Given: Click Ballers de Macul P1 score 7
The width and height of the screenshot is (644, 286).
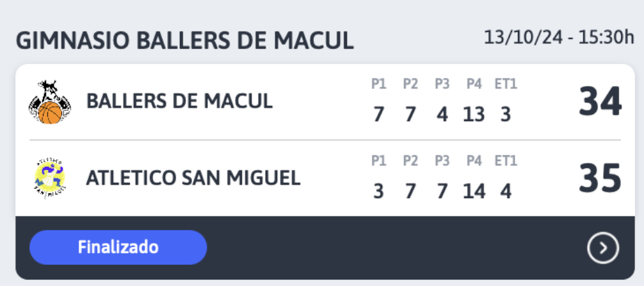Looking at the screenshot, I should 379,114.
